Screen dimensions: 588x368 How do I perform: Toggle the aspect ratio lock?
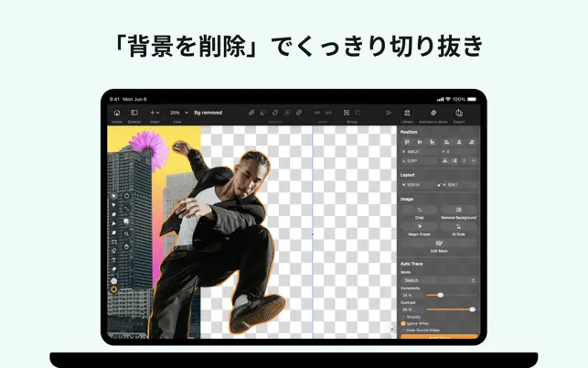coord(439,185)
